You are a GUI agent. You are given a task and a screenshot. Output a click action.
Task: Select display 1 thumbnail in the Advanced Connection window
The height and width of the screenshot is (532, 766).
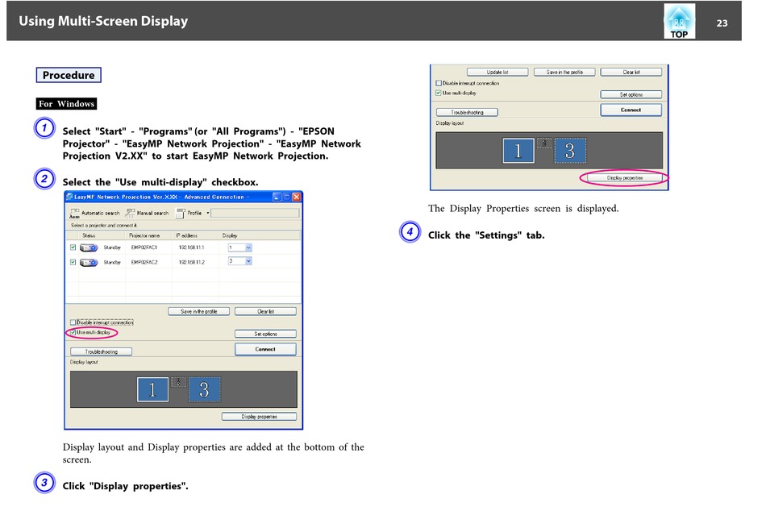pos(152,389)
